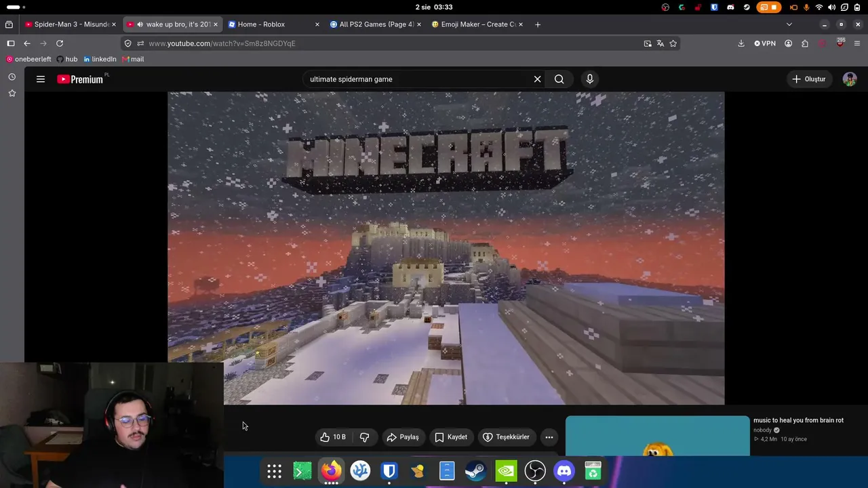
Task: Go back one page
Action: (27, 43)
